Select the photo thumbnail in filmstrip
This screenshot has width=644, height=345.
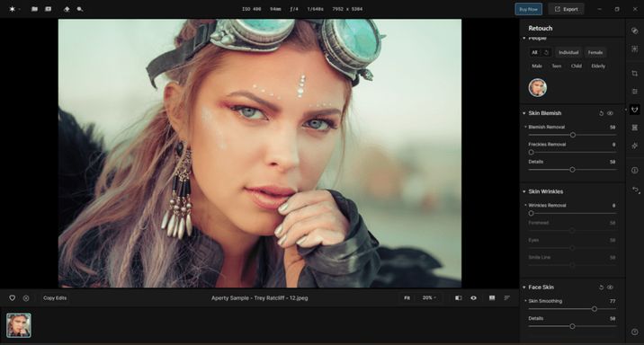click(x=19, y=325)
